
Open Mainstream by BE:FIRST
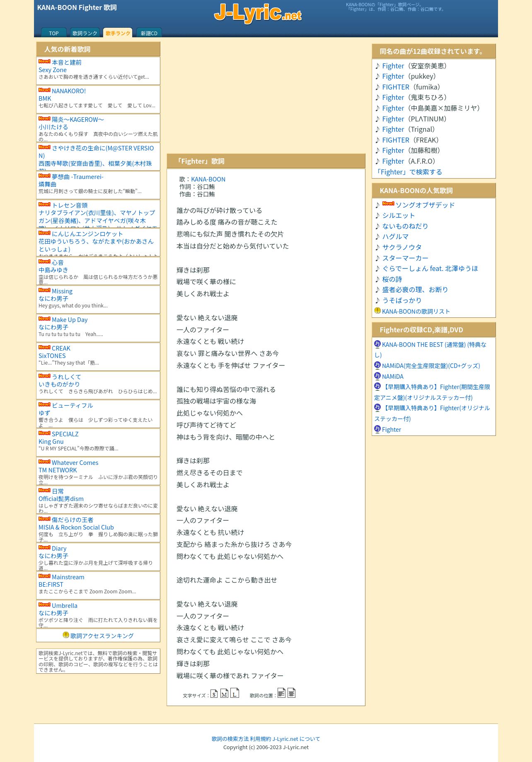pos(68,577)
